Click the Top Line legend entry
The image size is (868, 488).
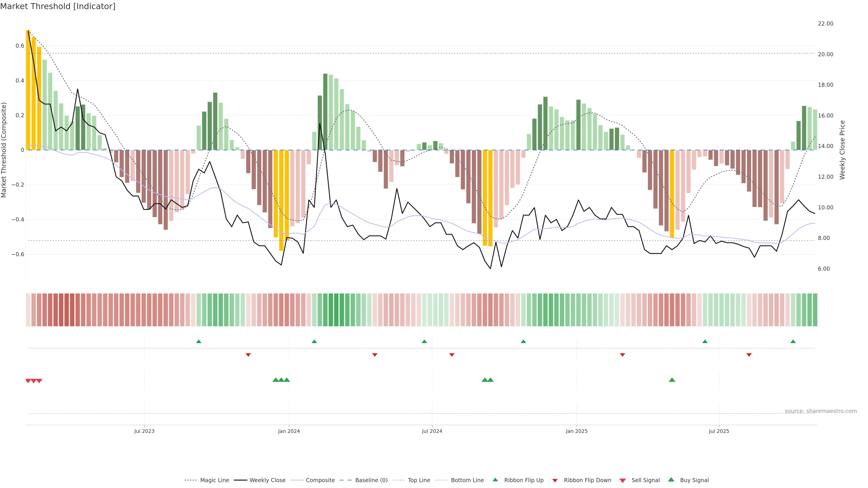tap(419, 480)
